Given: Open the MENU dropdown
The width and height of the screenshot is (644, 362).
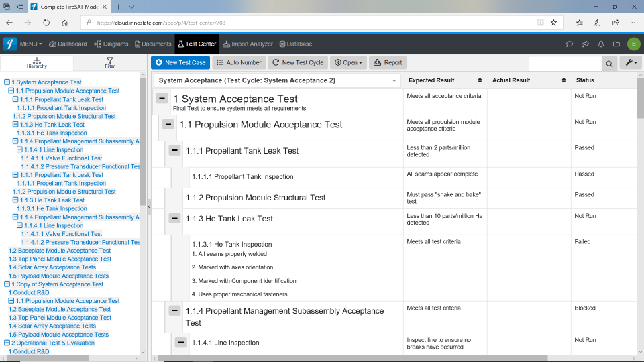Looking at the screenshot, I should [x=31, y=44].
